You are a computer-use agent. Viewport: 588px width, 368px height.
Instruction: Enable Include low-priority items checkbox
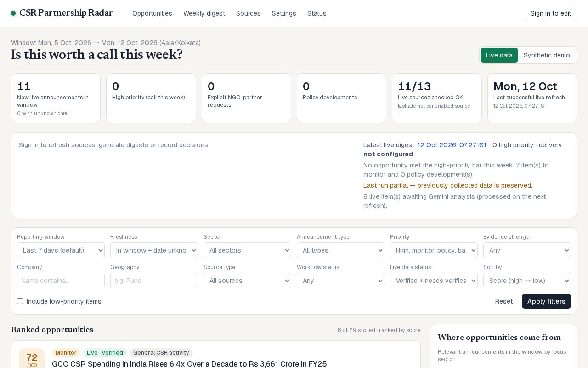tap(20, 301)
